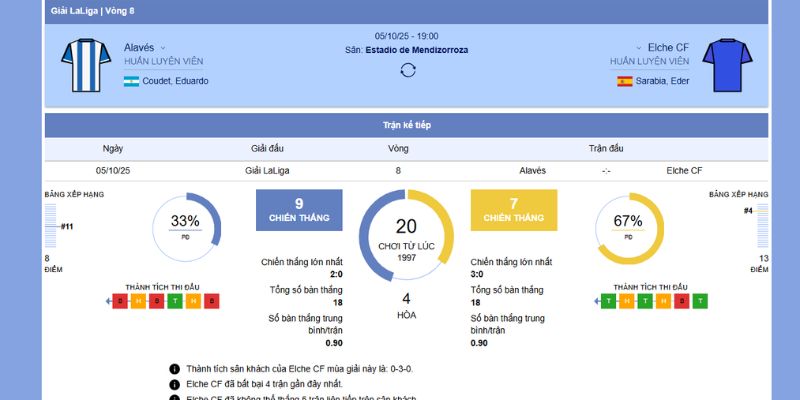The width and height of the screenshot is (800, 400).
Task: Click the left arrow of Elche CF form strip
Action: 596,301
